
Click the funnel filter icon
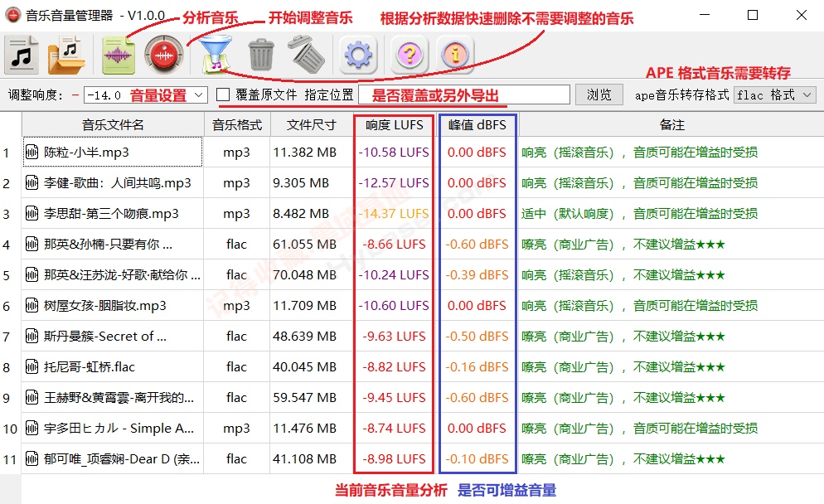(216, 55)
